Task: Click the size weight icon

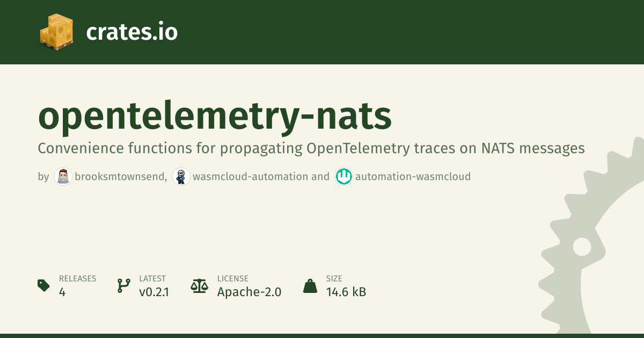Action: (x=310, y=285)
